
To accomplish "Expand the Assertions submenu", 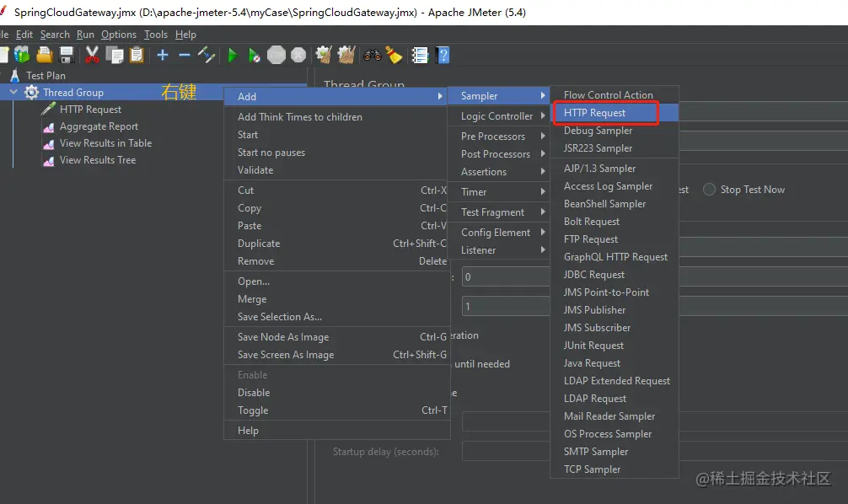I will coord(498,172).
